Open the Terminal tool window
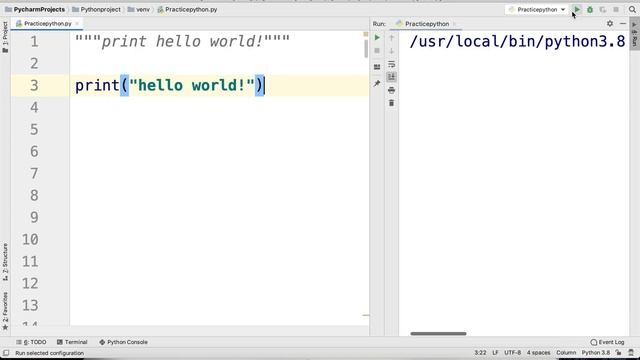The width and height of the screenshot is (640, 360). [72, 342]
